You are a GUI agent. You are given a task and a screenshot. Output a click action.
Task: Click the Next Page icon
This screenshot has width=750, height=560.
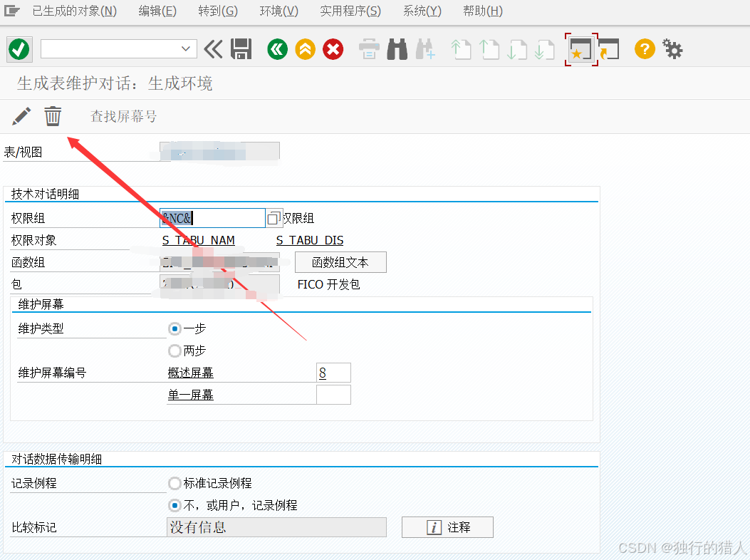click(x=517, y=49)
